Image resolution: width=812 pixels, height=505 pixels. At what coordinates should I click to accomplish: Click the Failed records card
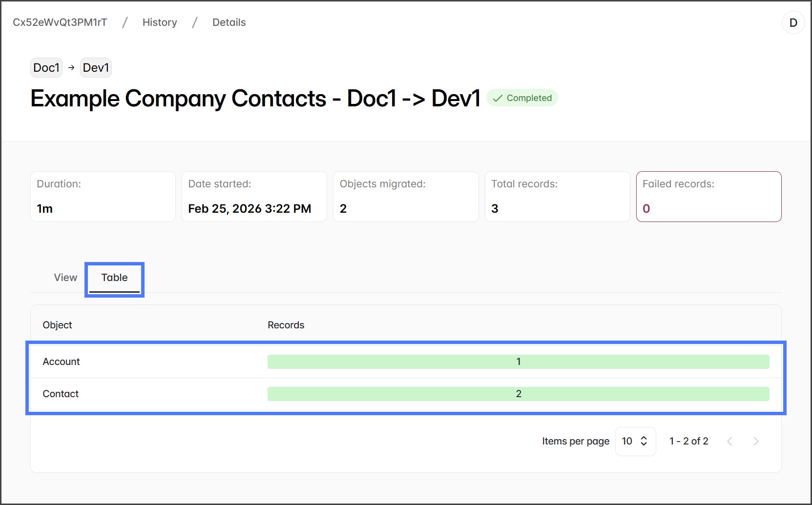tap(708, 196)
